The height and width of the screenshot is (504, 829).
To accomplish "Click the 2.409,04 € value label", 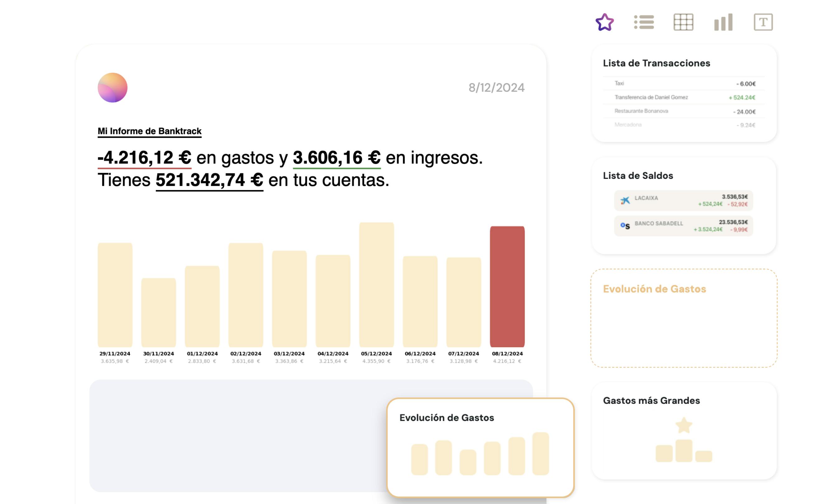I will pos(158,361).
